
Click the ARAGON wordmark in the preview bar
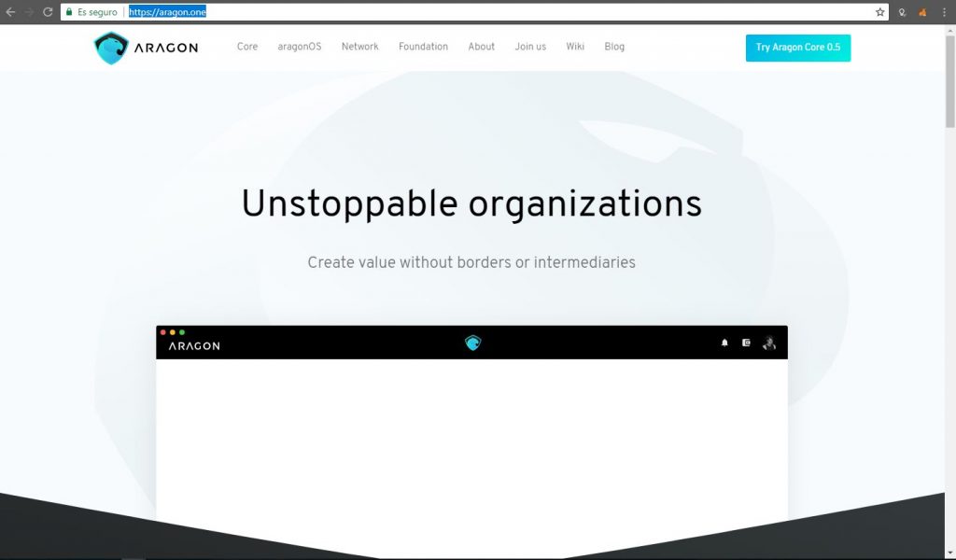tap(194, 346)
